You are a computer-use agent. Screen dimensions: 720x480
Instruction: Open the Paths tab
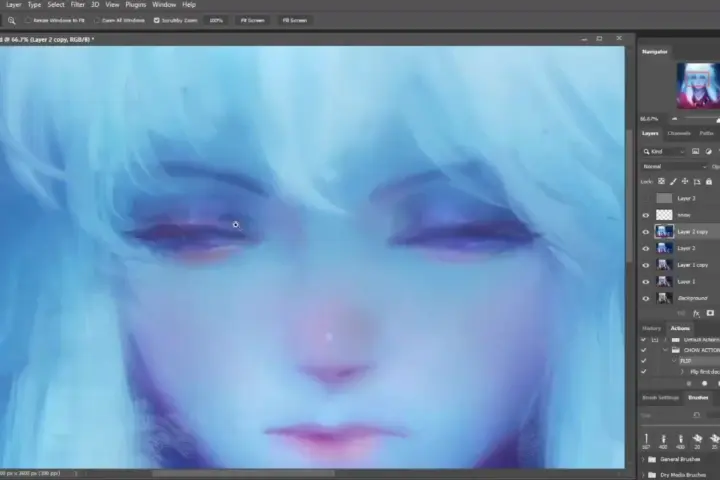(x=706, y=133)
